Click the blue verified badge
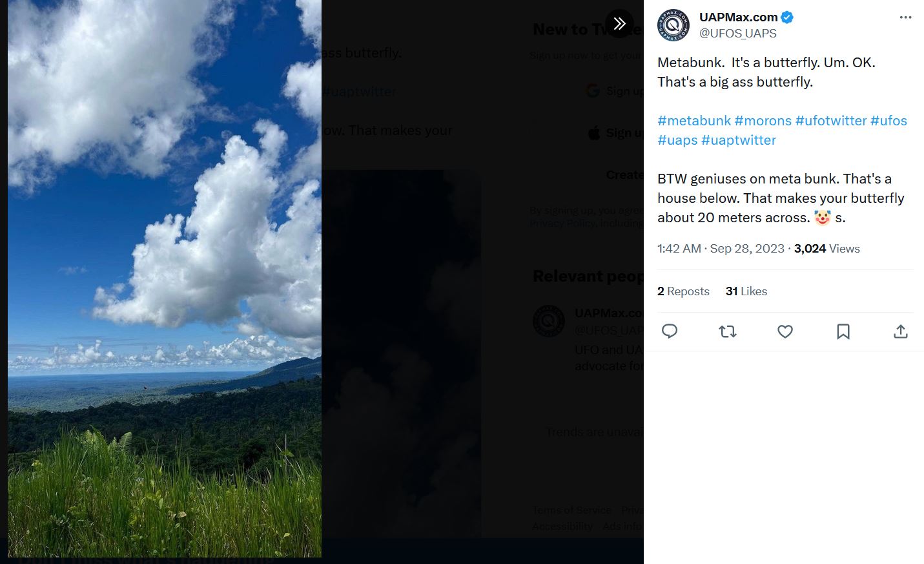The height and width of the screenshot is (564, 924). (787, 17)
